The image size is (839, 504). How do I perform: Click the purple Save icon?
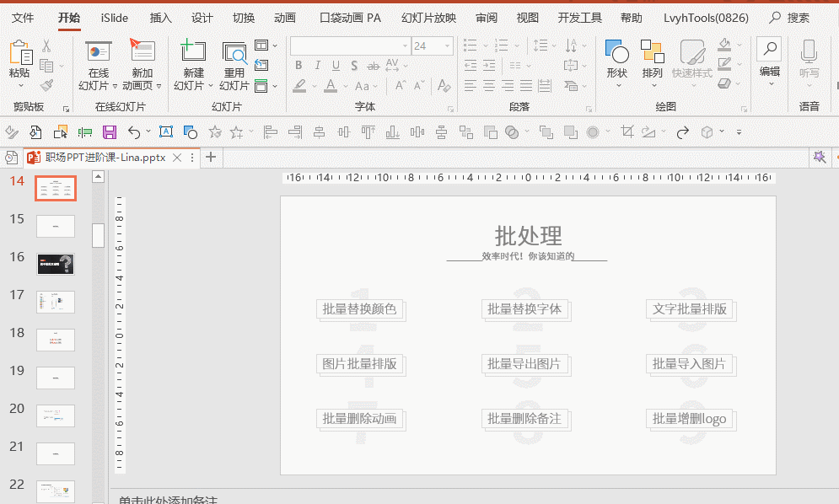tap(110, 131)
